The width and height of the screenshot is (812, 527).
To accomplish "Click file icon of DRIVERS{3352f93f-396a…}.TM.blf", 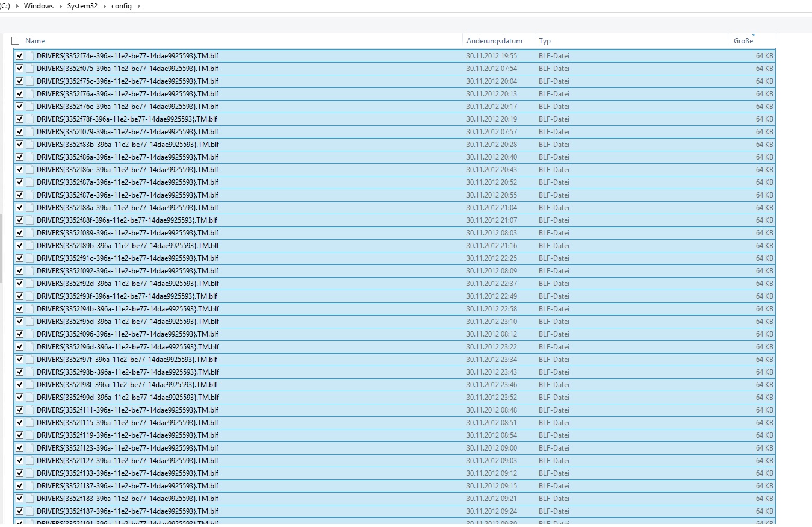I will pyautogui.click(x=30, y=296).
